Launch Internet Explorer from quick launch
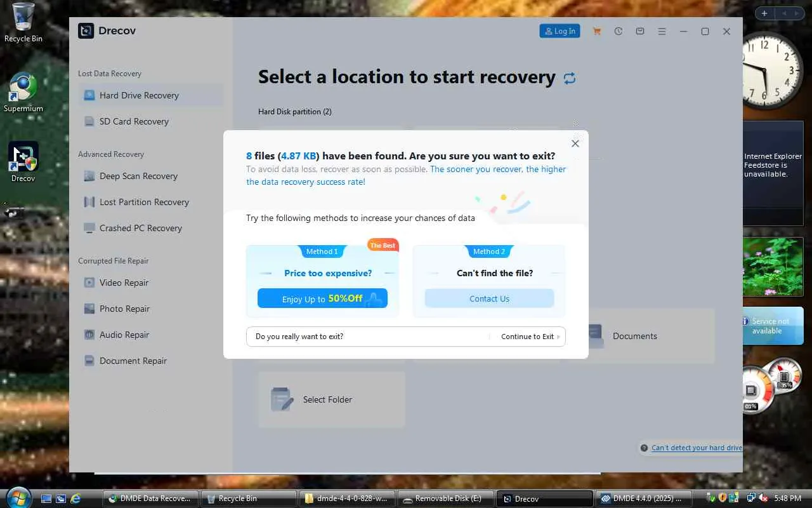 click(75, 499)
